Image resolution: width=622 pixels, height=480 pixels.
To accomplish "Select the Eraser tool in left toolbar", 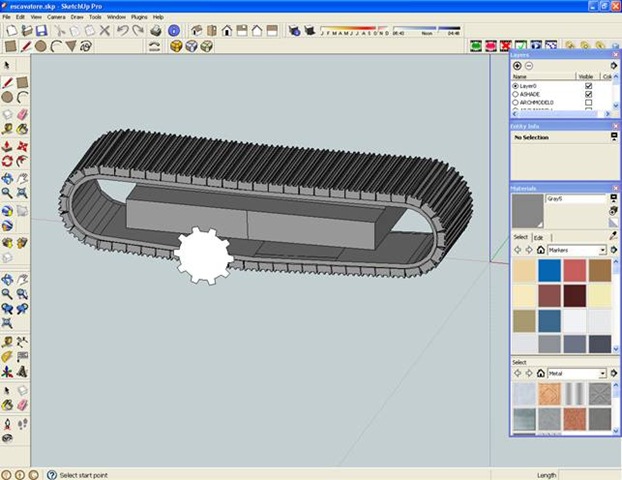I will pos(22,115).
